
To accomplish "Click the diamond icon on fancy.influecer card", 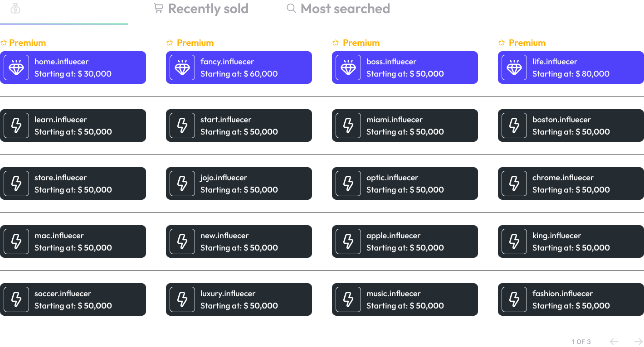I will click(x=182, y=67).
